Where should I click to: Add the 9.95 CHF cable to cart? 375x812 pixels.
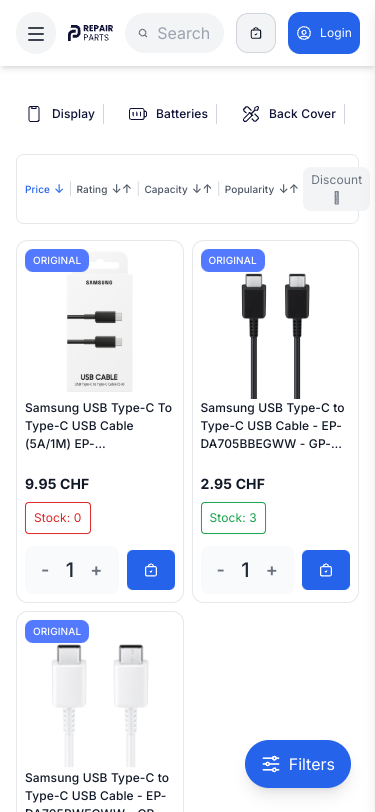point(151,570)
